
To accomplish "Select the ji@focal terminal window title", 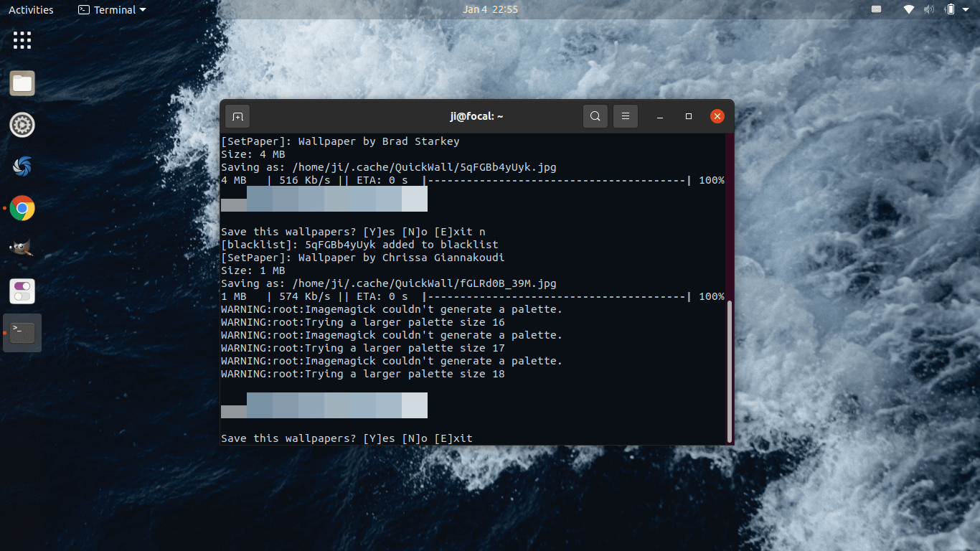I will coord(476,116).
